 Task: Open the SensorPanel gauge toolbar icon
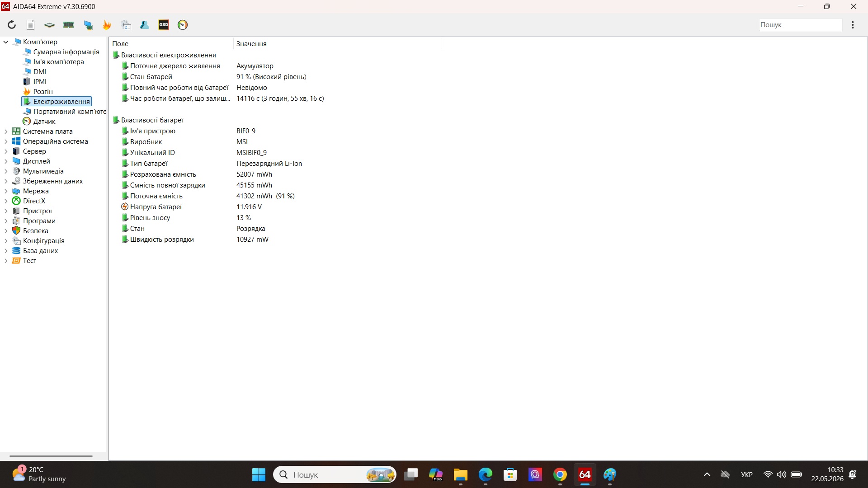pyautogui.click(x=183, y=25)
